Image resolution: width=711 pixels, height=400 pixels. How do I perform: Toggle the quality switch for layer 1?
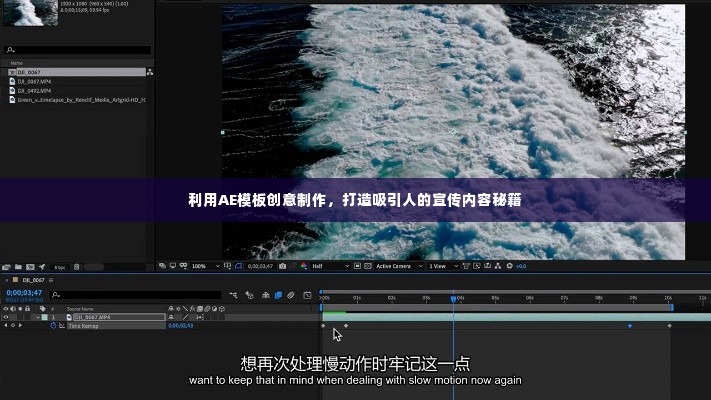click(185, 317)
